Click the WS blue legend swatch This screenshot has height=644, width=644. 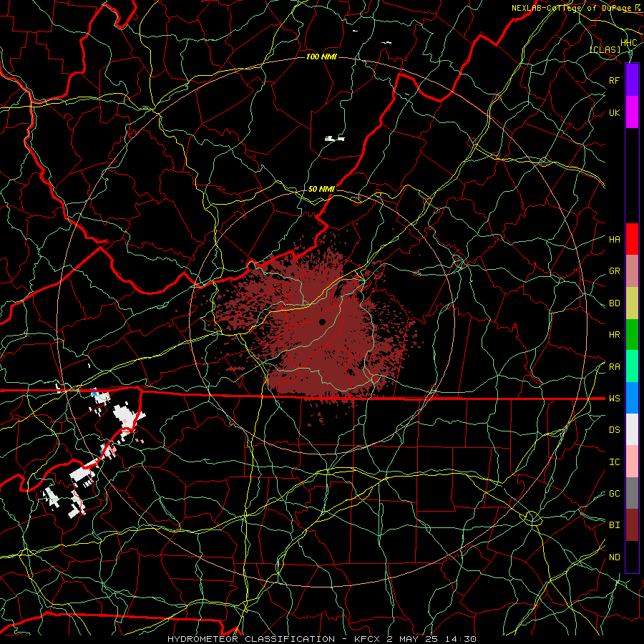[x=632, y=398]
